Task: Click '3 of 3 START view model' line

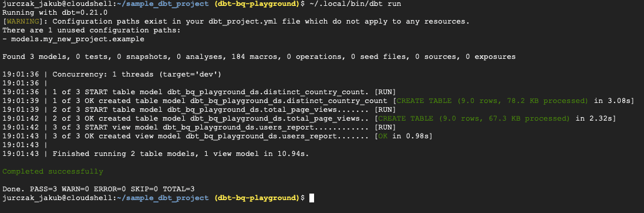Action: [x=199, y=127]
